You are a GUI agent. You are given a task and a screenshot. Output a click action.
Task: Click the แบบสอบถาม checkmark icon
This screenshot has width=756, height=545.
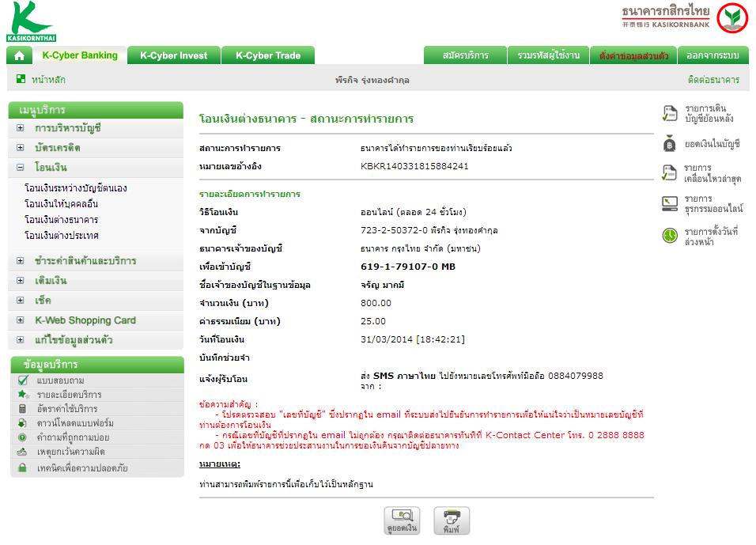tap(23, 380)
